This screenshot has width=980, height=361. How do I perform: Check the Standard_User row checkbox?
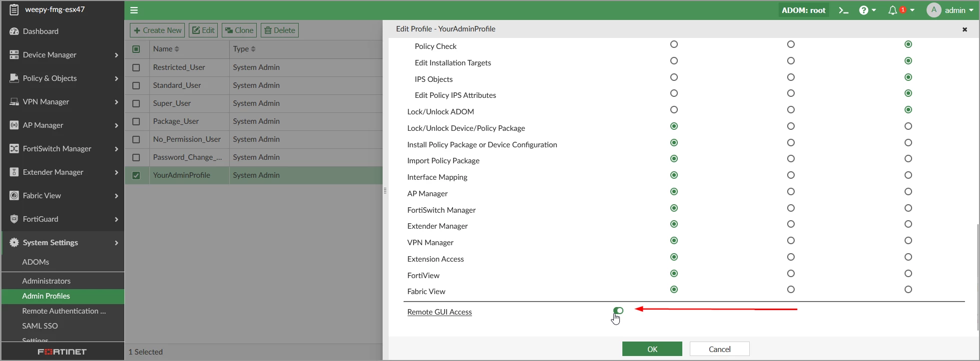click(136, 85)
